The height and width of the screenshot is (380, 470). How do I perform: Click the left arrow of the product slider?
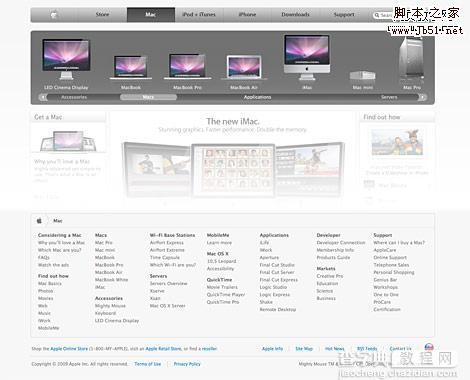tap(43, 97)
